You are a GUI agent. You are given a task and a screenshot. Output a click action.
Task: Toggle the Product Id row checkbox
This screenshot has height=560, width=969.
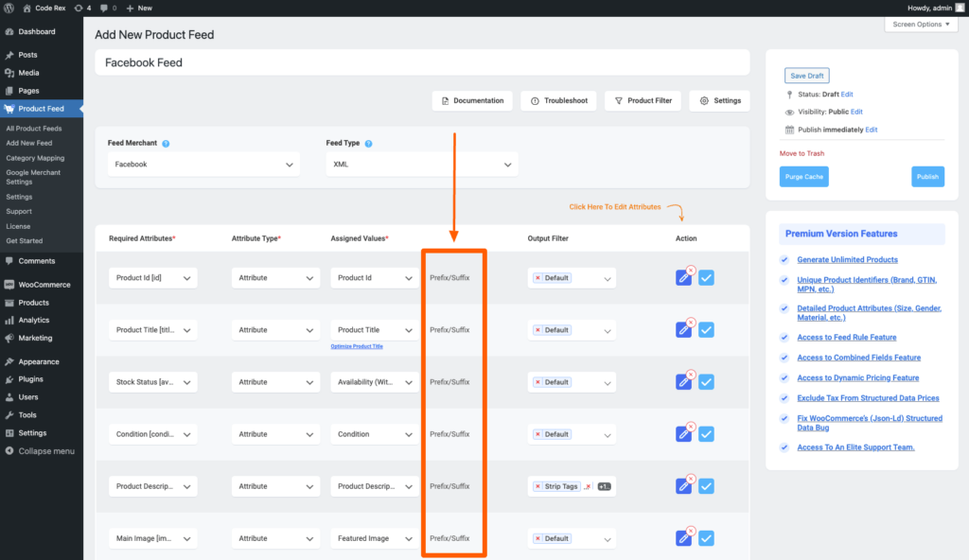pyautogui.click(x=706, y=278)
